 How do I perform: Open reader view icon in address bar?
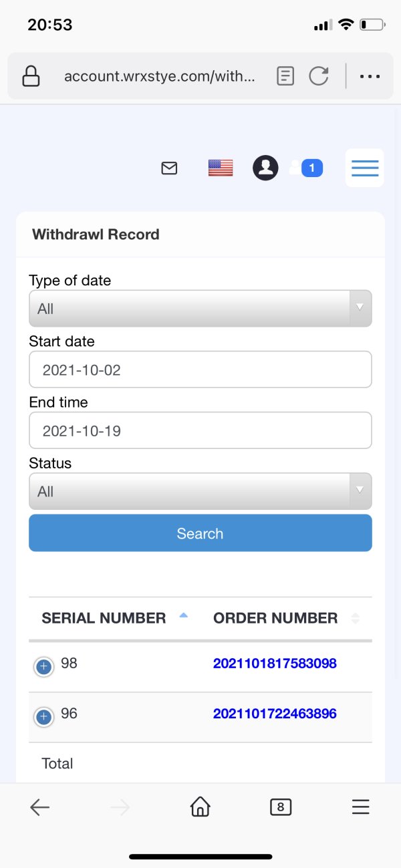(285, 76)
